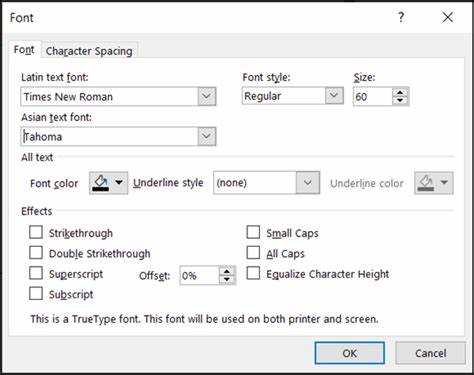The width and height of the screenshot is (474, 375).
Task: Expand the Latin text font dropdown
Action: pyautogui.click(x=207, y=97)
